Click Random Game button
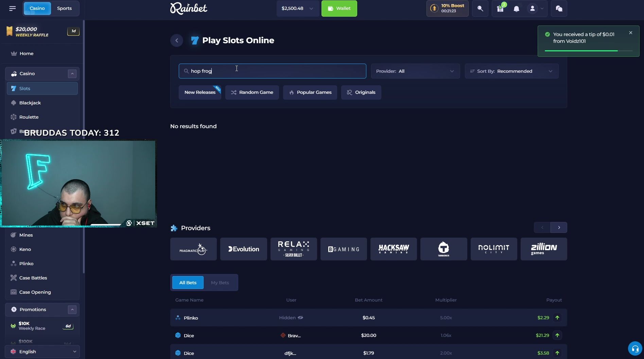The width and height of the screenshot is (644, 359). point(252,92)
